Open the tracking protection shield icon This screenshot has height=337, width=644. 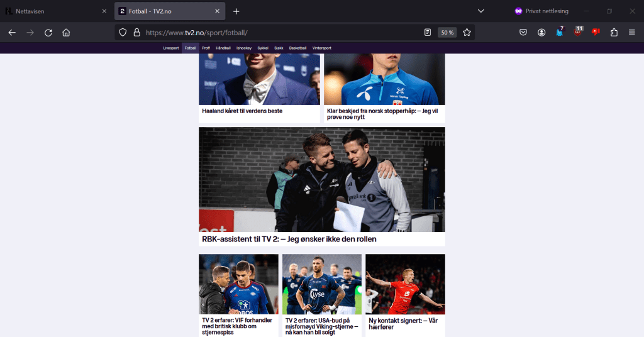pos(123,33)
